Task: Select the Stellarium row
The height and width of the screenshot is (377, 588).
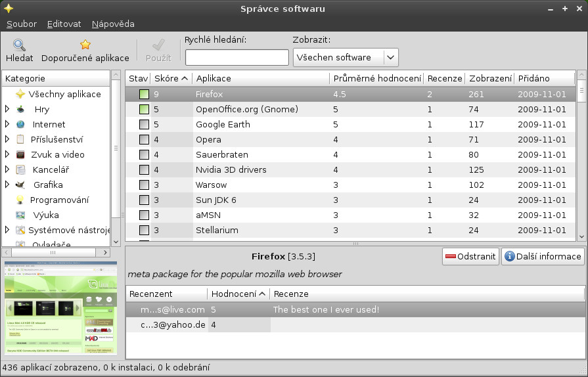Action: (350, 230)
